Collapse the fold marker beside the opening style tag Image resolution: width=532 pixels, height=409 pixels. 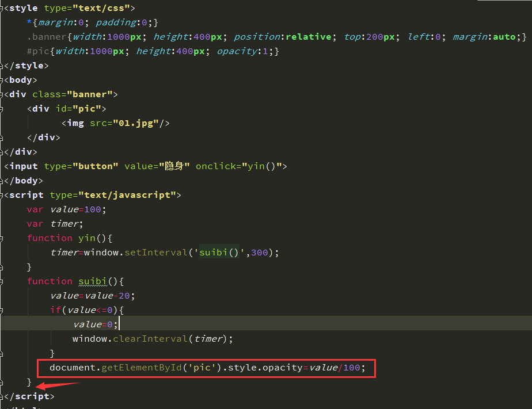coord(1,8)
